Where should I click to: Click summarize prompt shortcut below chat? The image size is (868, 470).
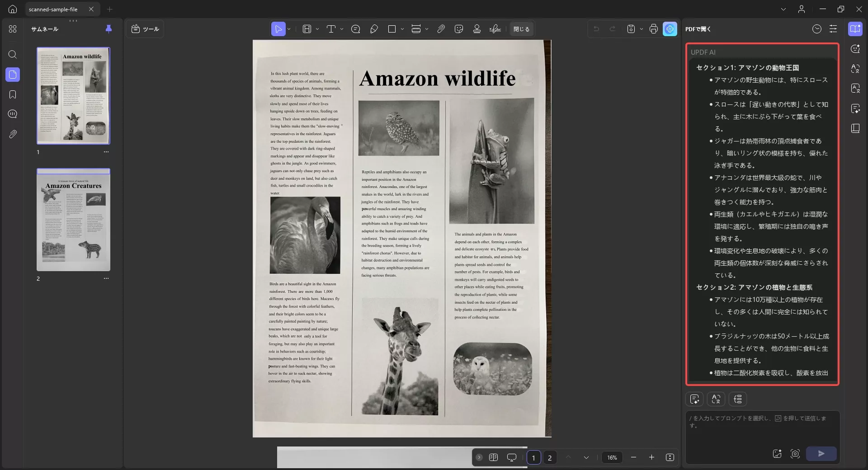point(695,399)
